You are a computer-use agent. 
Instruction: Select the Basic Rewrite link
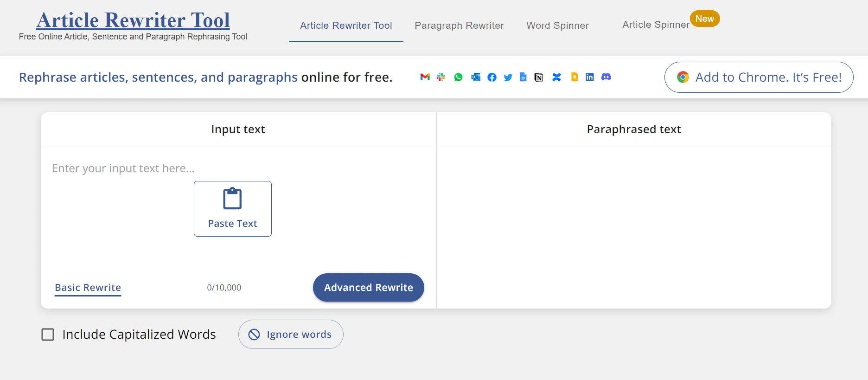coord(88,288)
